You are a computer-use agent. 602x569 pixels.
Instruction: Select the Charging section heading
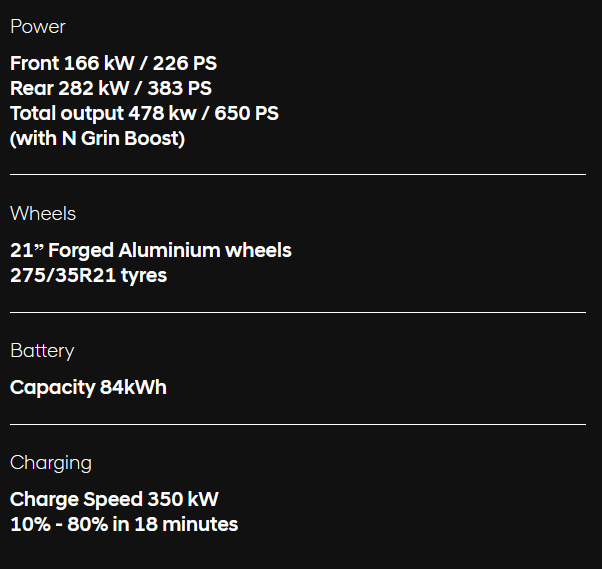(x=51, y=463)
